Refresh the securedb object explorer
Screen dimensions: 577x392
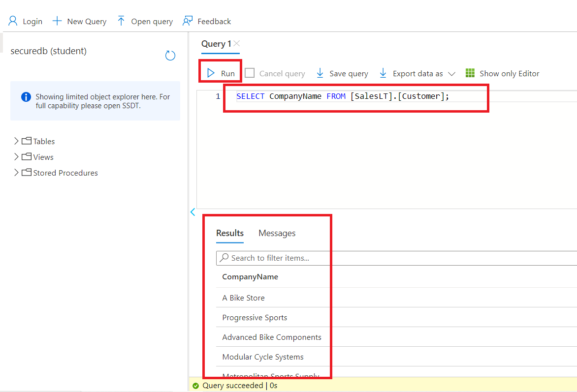tap(170, 56)
